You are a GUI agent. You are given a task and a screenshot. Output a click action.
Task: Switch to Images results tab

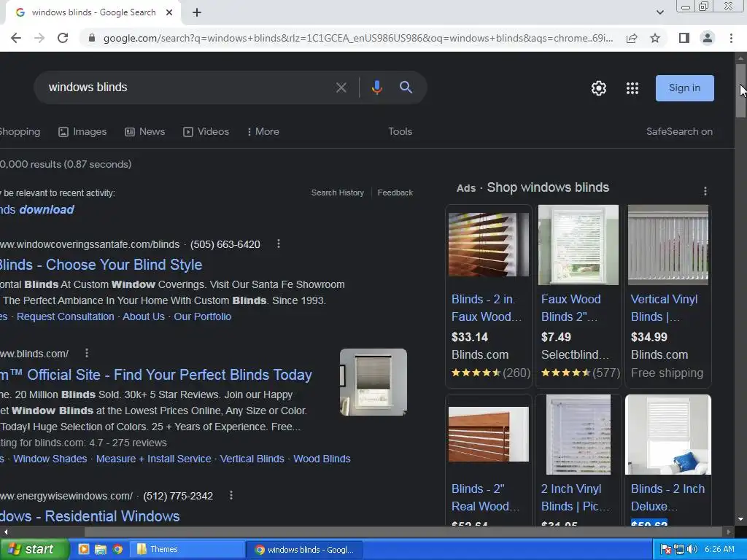pyautogui.click(x=82, y=132)
